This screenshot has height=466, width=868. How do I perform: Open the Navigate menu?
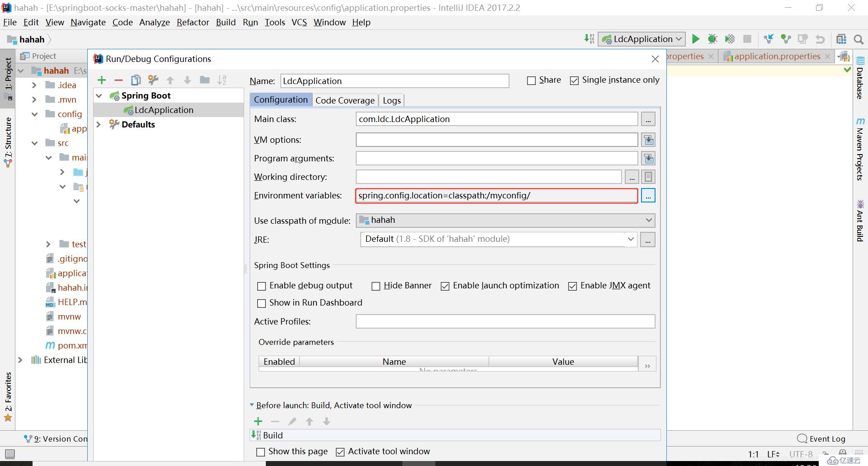coord(88,22)
